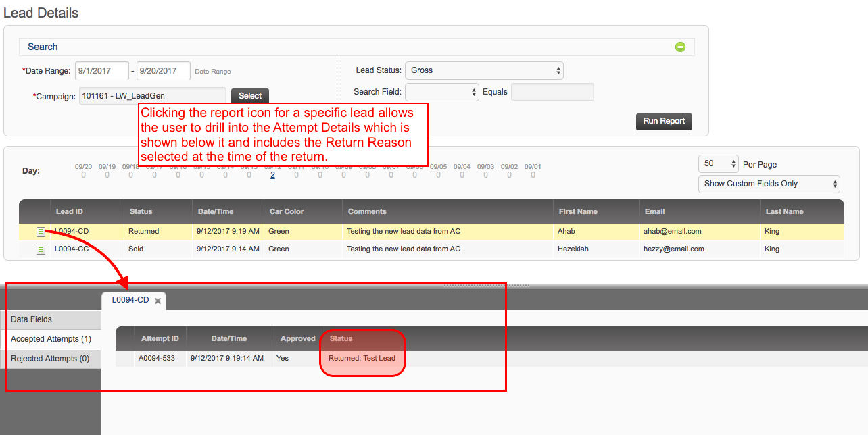Click the '9/12/2017 9:14 AM' cell
This screenshot has width=868, height=435.
coord(228,249)
